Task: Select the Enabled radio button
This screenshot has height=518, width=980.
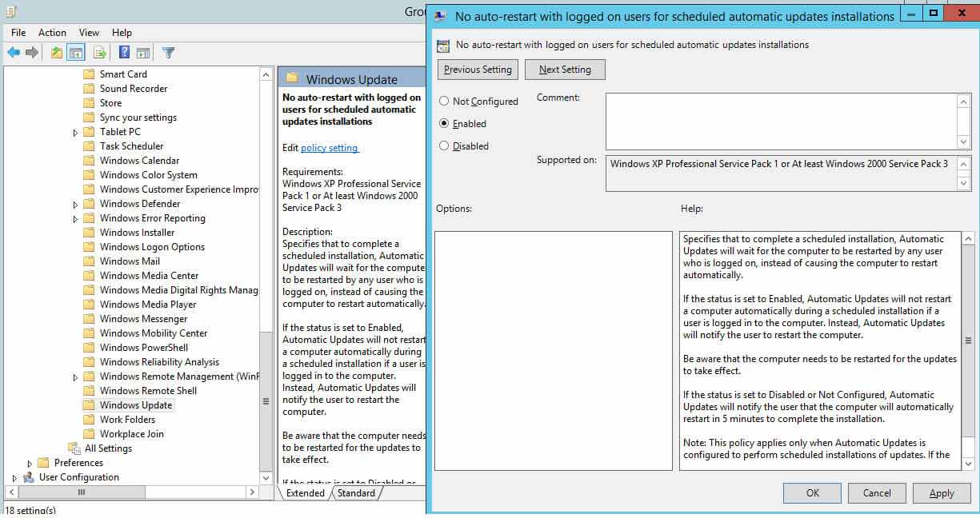Action: click(444, 124)
